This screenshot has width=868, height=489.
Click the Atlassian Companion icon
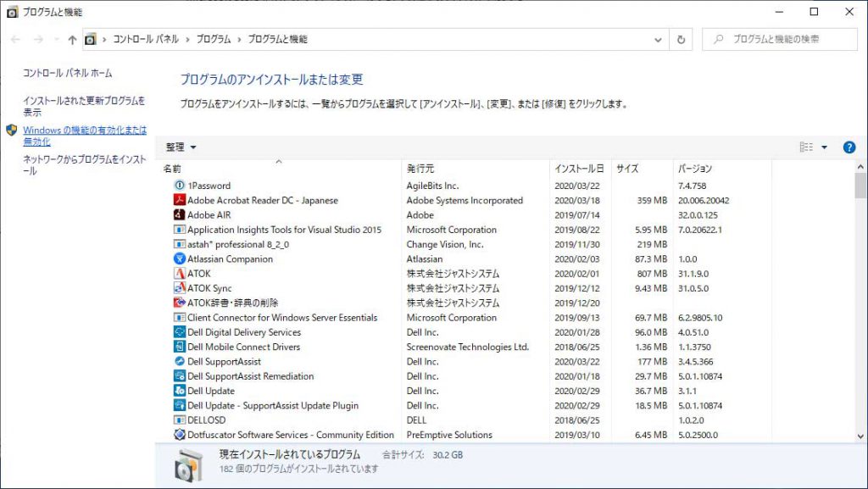[x=180, y=258]
